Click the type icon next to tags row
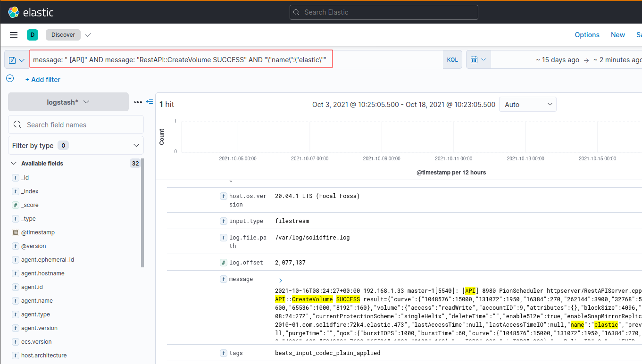 pos(224,353)
